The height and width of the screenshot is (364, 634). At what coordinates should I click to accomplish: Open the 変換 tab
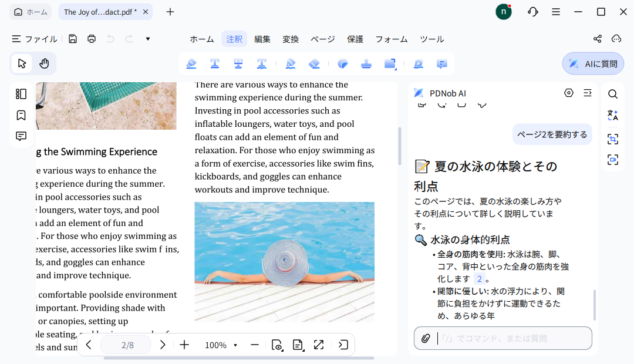pos(291,39)
